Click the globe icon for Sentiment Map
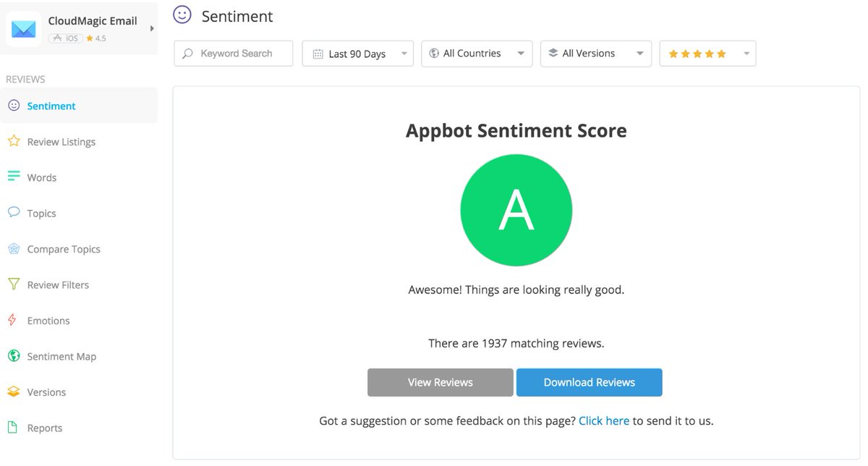The image size is (868, 466). click(13, 356)
